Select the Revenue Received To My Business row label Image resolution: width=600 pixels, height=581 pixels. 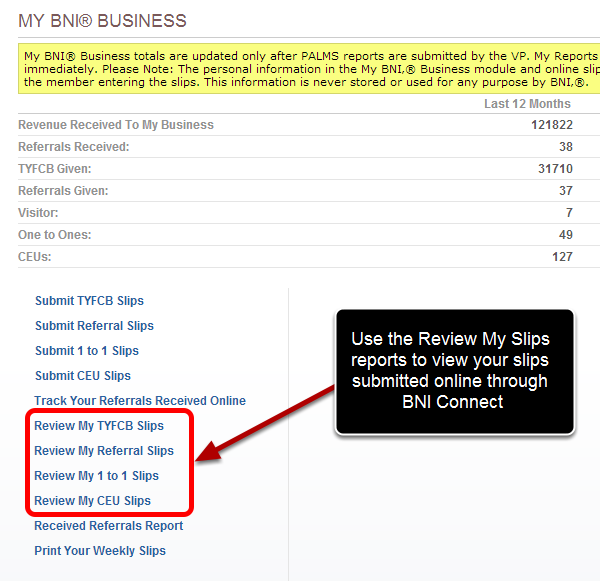click(x=116, y=125)
